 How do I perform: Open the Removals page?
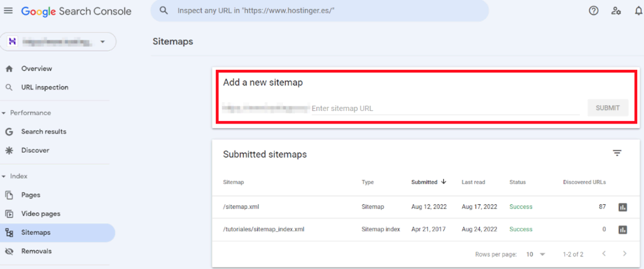(x=36, y=251)
